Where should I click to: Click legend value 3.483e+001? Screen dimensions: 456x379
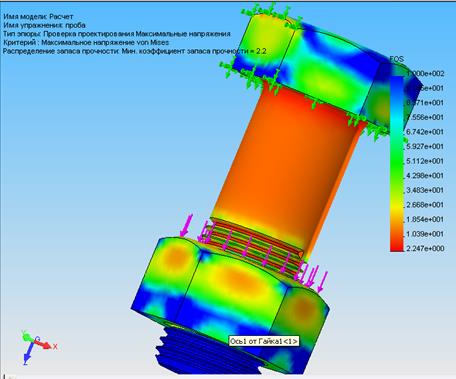(x=425, y=190)
